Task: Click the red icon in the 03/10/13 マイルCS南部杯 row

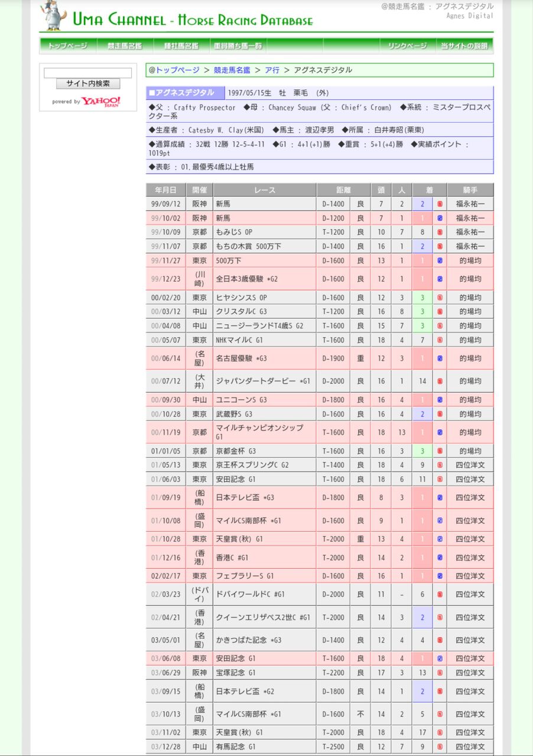Action: click(x=440, y=714)
